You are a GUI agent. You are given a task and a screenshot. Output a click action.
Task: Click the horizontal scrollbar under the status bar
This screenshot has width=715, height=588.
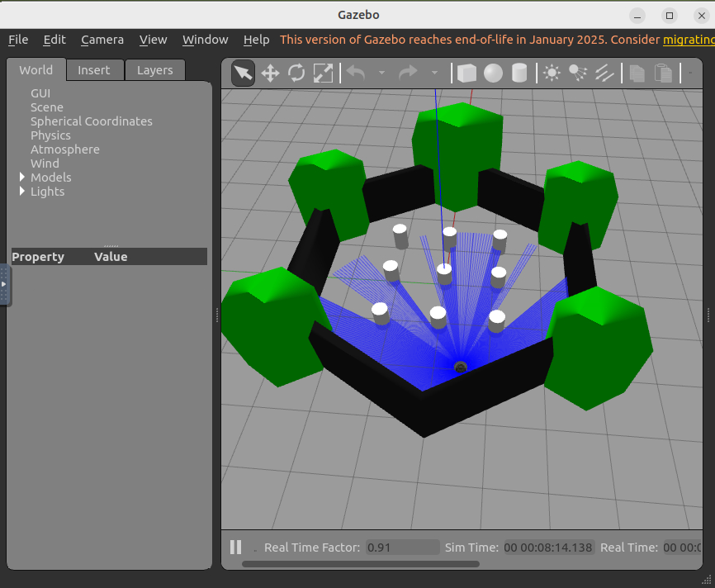(x=360, y=564)
